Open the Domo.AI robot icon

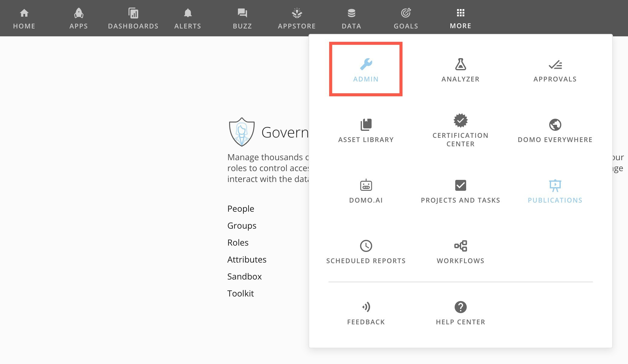(366, 185)
